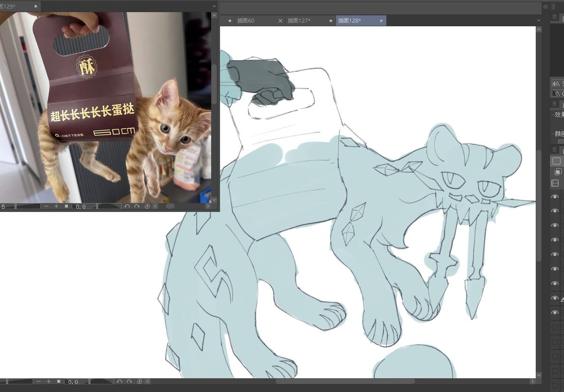Click unsaved dot on 插画128* tab

[381, 21]
